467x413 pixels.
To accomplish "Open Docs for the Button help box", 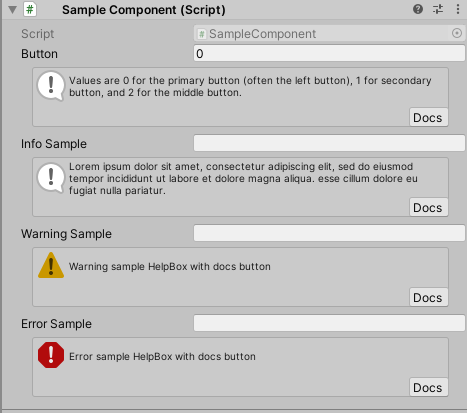I will (x=428, y=117).
